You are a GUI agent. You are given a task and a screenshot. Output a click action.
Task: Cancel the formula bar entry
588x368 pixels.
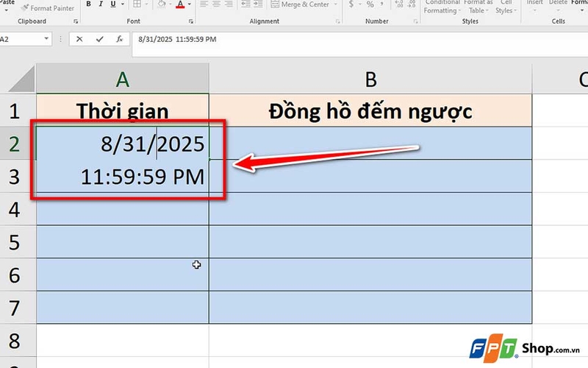pos(79,39)
